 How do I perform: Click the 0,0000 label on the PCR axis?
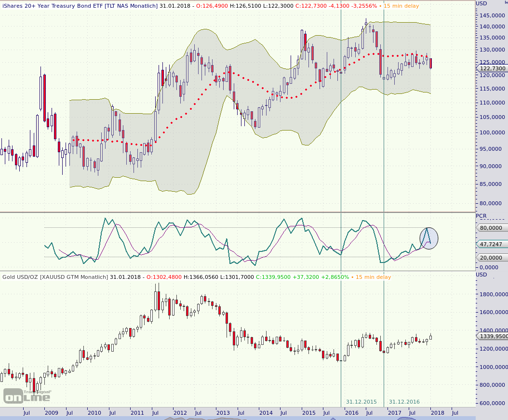(489, 267)
